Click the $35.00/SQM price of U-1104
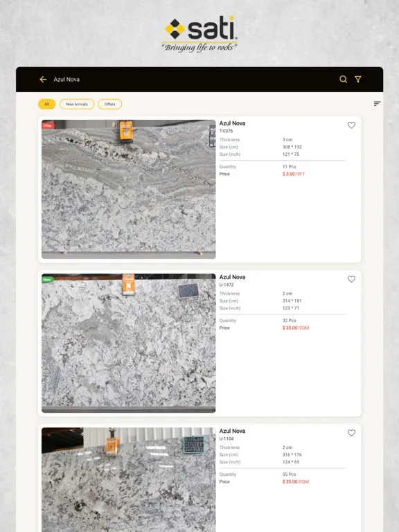The image size is (399, 532). 296,482
